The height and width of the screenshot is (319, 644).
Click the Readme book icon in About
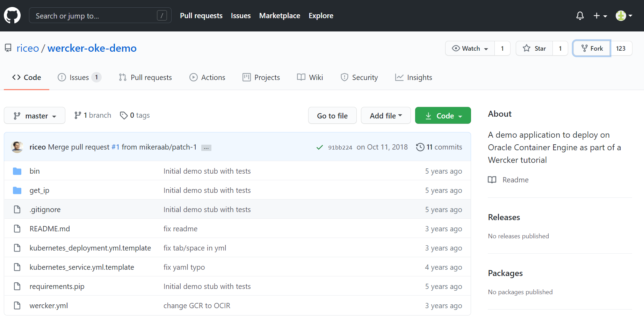492,180
